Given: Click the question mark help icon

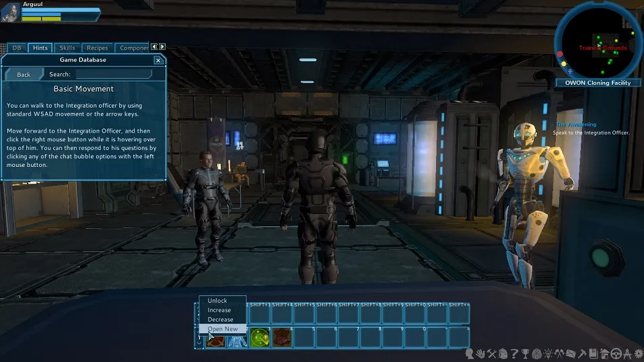Looking at the screenshot, I should pos(514,353).
